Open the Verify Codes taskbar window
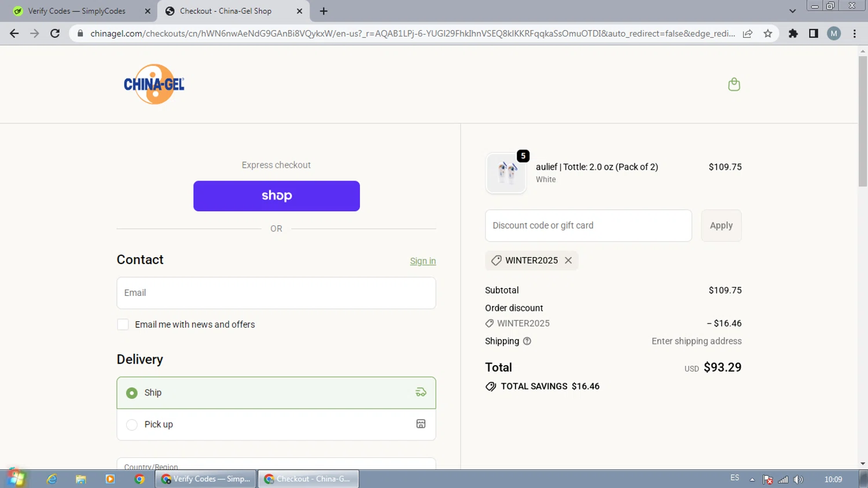This screenshot has width=868, height=488. (x=206, y=479)
